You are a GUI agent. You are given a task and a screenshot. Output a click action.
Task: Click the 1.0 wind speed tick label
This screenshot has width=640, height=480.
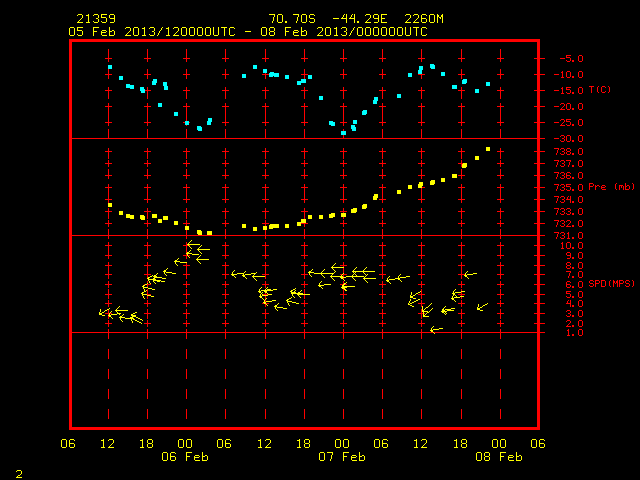(x=574, y=333)
